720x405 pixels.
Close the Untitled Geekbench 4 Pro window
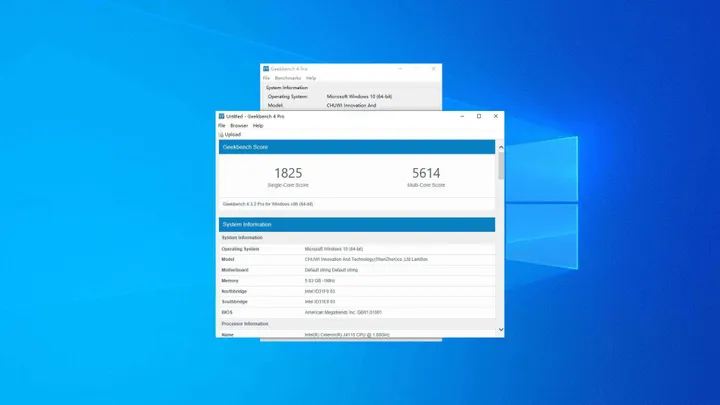[x=495, y=116]
